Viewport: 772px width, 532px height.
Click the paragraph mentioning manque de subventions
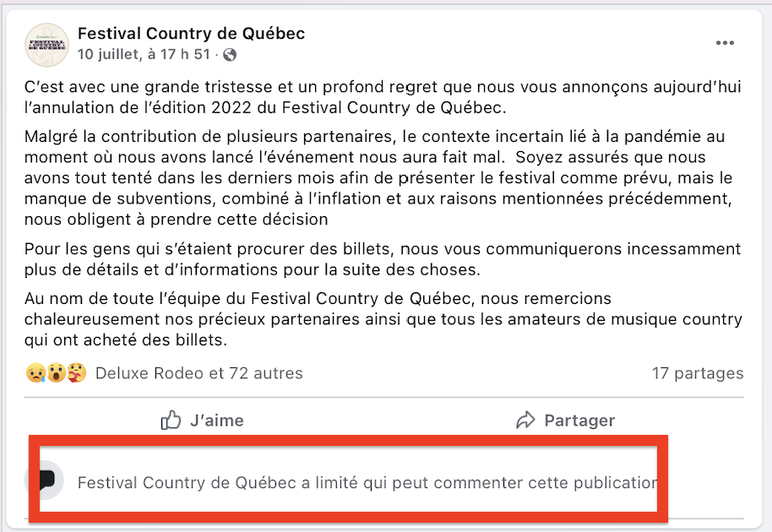(x=378, y=177)
